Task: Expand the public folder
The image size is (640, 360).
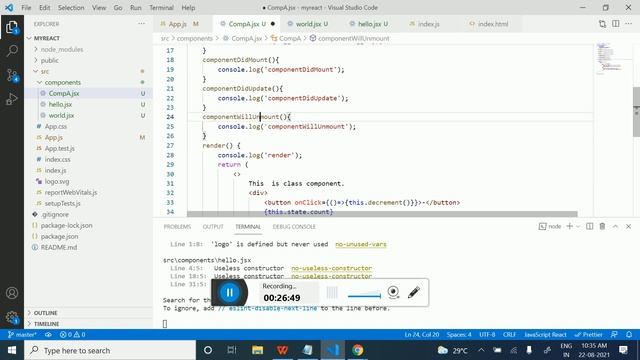Action: [x=49, y=60]
